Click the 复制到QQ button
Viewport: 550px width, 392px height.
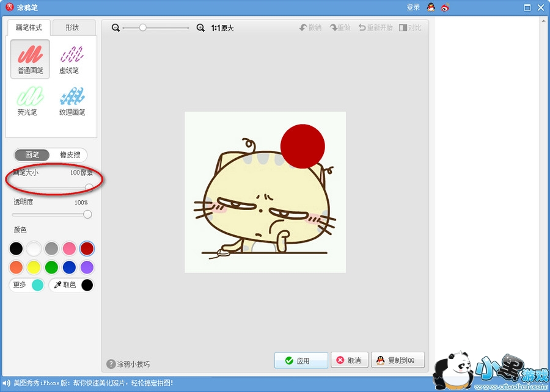[x=397, y=361]
